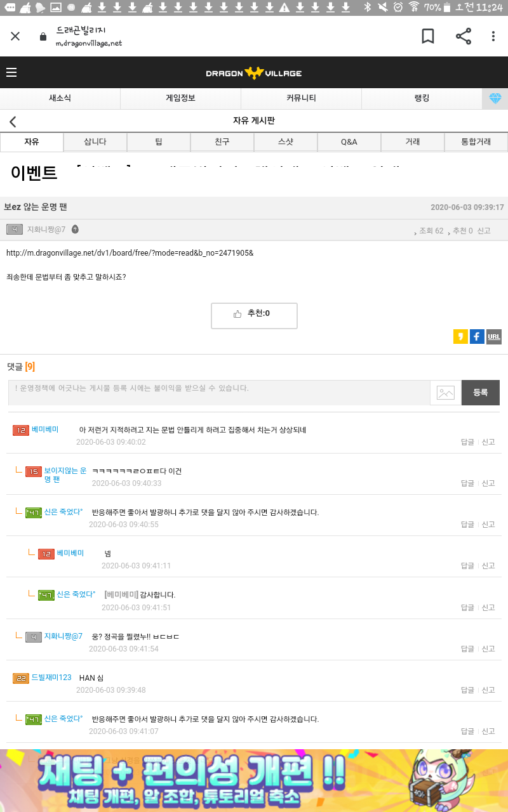The height and width of the screenshot is (812, 508).
Task: Attach an image to the comment
Action: 445,393
